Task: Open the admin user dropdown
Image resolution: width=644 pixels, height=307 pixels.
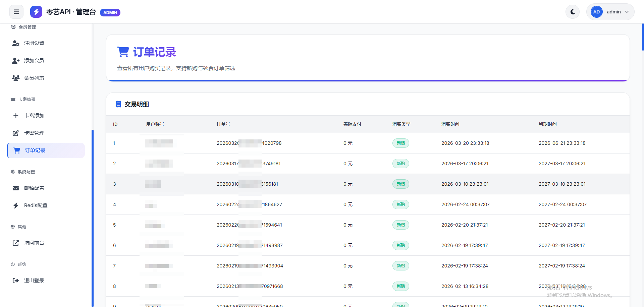Action: tap(610, 12)
